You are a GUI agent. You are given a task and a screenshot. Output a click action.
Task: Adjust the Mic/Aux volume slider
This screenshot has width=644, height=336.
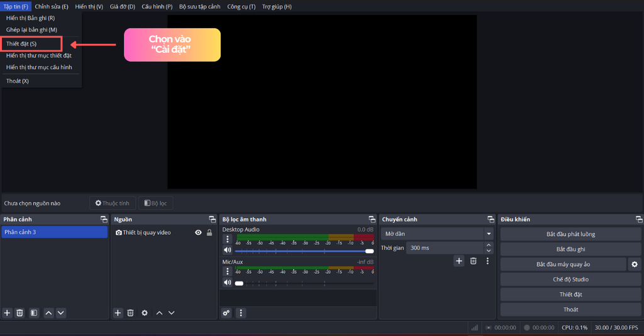[x=304, y=283]
